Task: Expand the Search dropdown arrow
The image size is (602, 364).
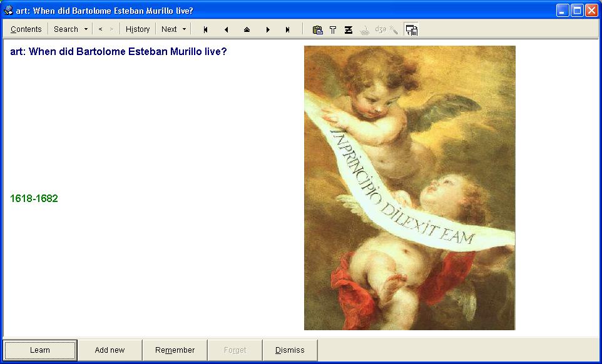Action: (x=86, y=29)
